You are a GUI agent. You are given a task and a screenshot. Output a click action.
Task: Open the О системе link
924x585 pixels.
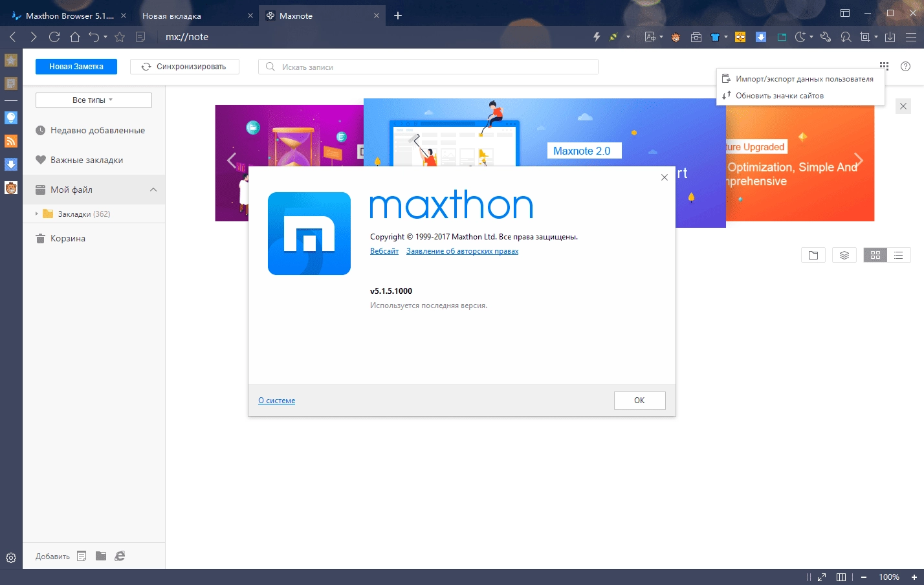coord(276,401)
